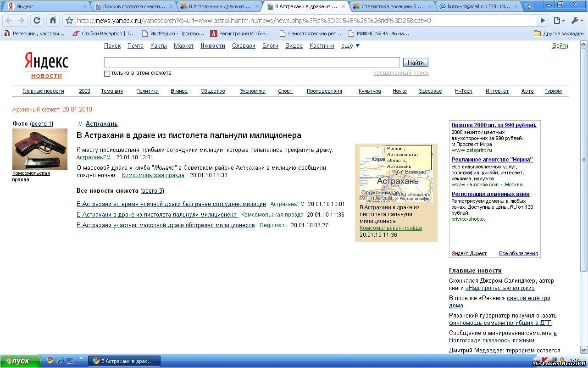Open Политика news category
The height and width of the screenshot is (368, 588).
coord(147,91)
